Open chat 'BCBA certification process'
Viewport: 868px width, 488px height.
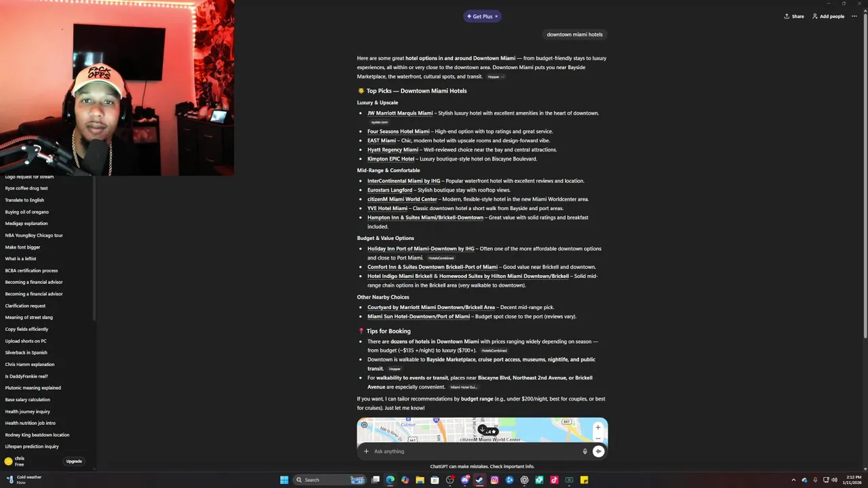click(x=31, y=270)
